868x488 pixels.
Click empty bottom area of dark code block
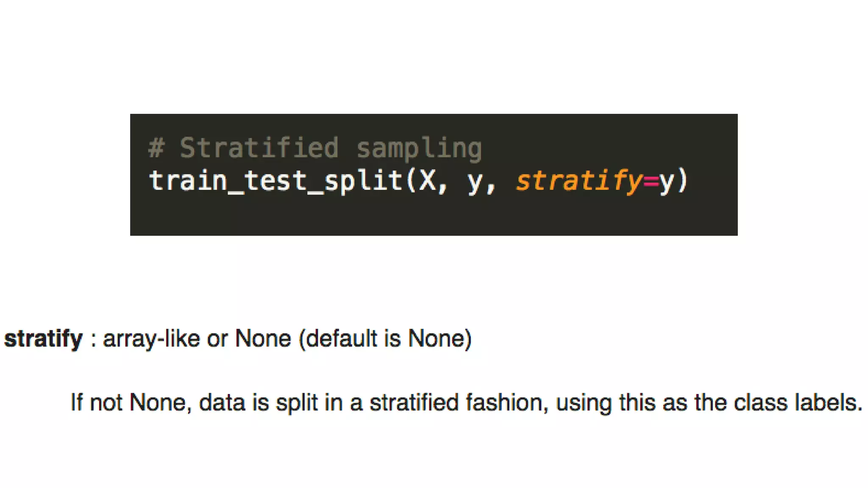(433, 218)
